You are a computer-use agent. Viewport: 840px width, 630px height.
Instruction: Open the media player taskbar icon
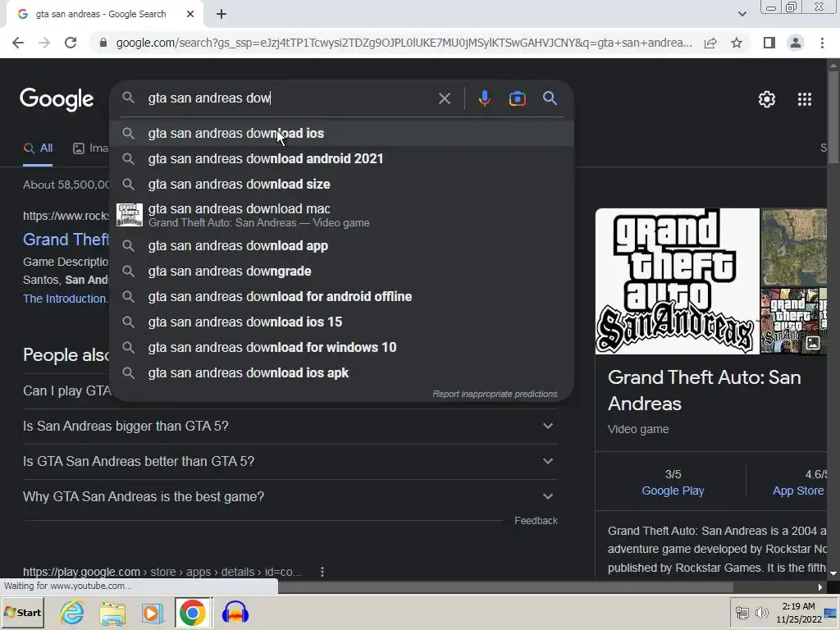152,614
